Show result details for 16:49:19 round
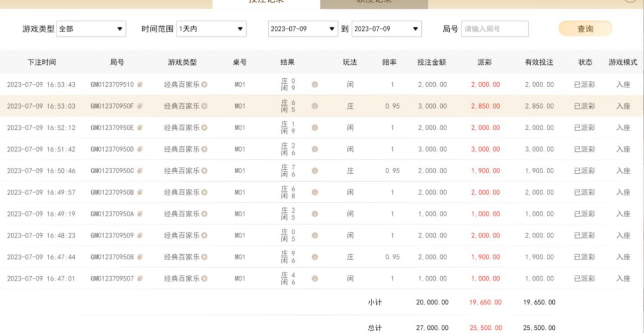 tap(314, 214)
